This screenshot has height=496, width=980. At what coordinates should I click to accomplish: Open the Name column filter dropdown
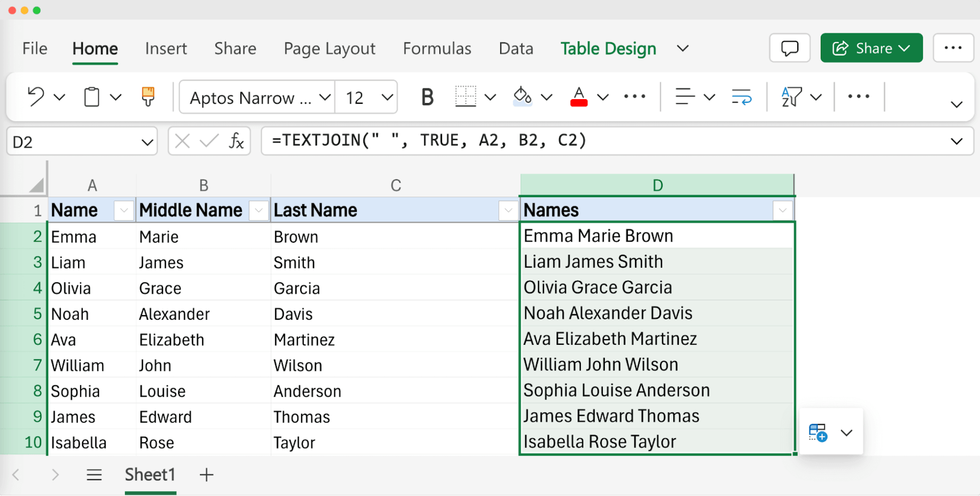pyautogui.click(x=124, y=210)
